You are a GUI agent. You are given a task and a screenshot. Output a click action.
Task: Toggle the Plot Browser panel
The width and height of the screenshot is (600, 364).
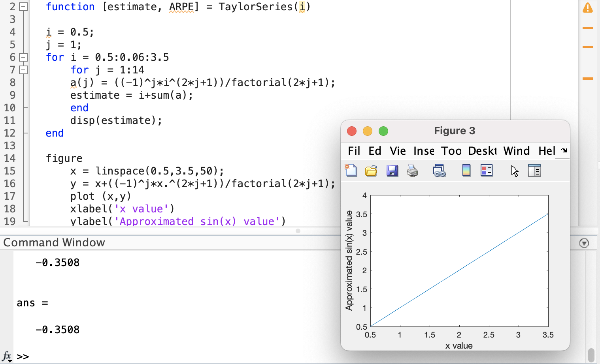click(x=534, y=170)
